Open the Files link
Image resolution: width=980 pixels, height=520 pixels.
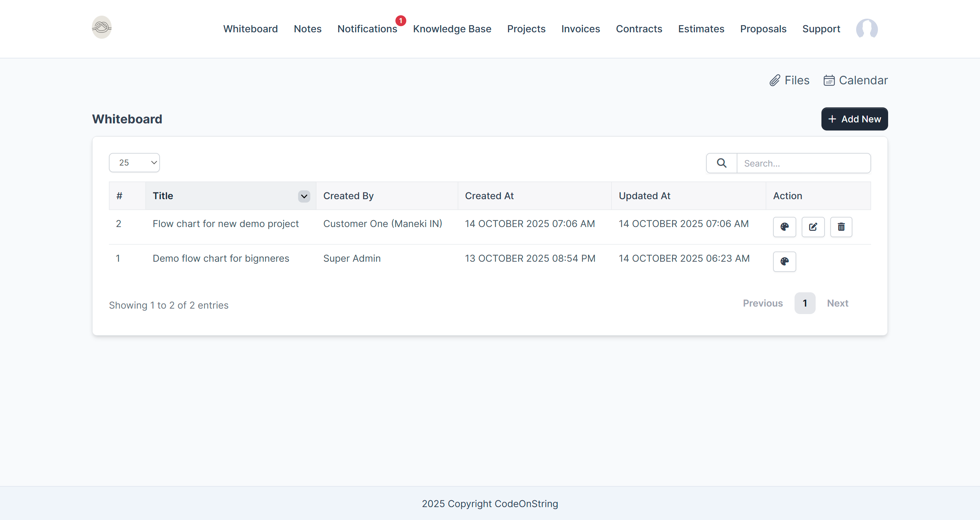click(x=789, y=80)
